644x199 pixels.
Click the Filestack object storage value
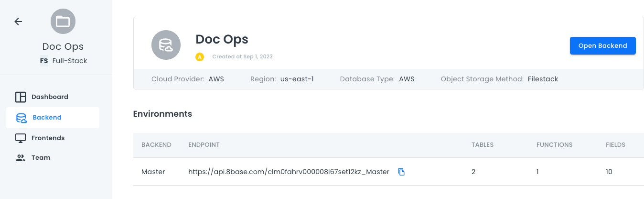543,79
